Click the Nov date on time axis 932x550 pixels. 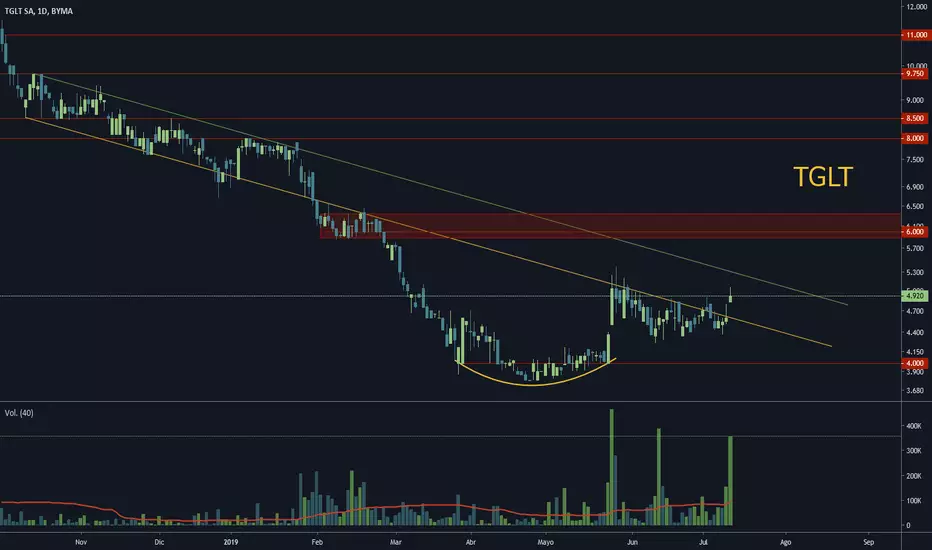[x=81, y=542]
